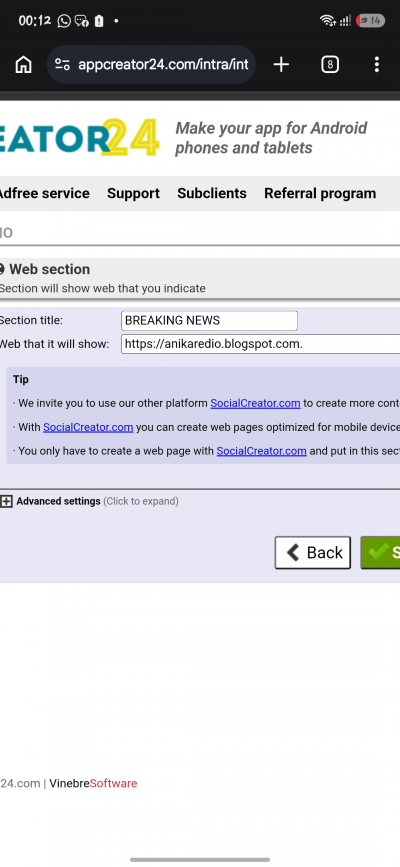
Task: Open site settings icon in address bar
Action: [x=63, y=65]
